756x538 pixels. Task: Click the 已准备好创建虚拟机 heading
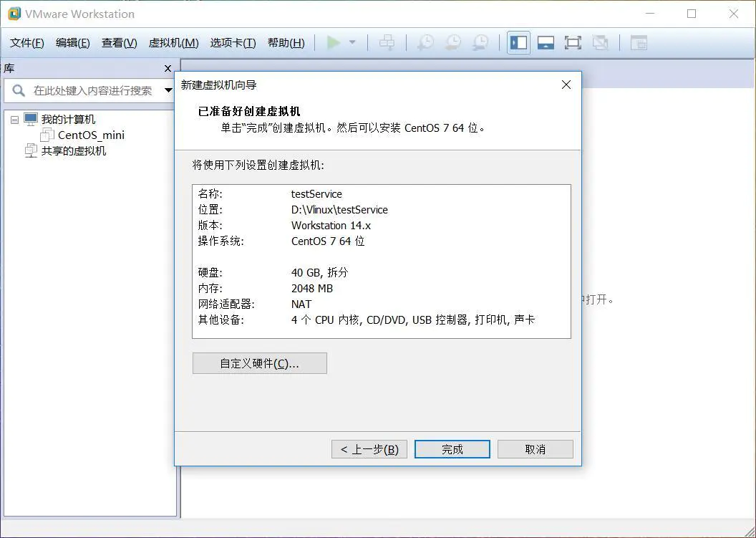[249, 111]
